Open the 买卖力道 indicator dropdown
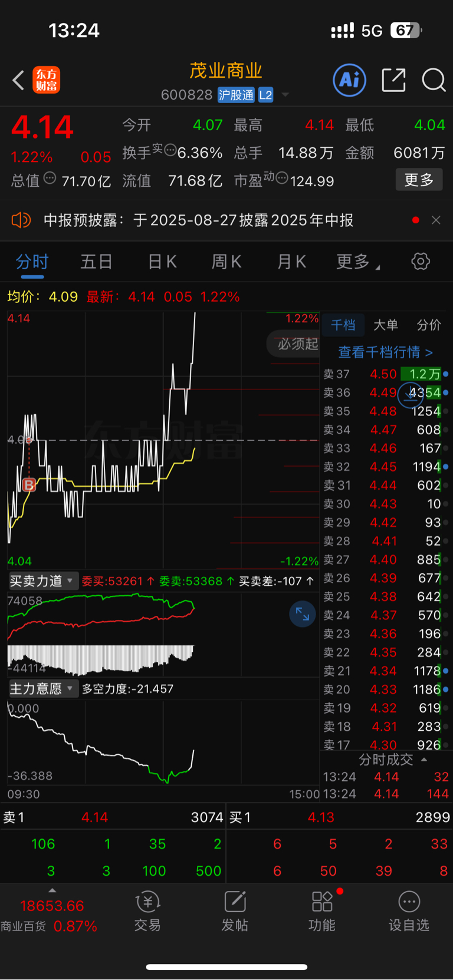The height and width of the screenshot is (980, 453). pos(42,581)
